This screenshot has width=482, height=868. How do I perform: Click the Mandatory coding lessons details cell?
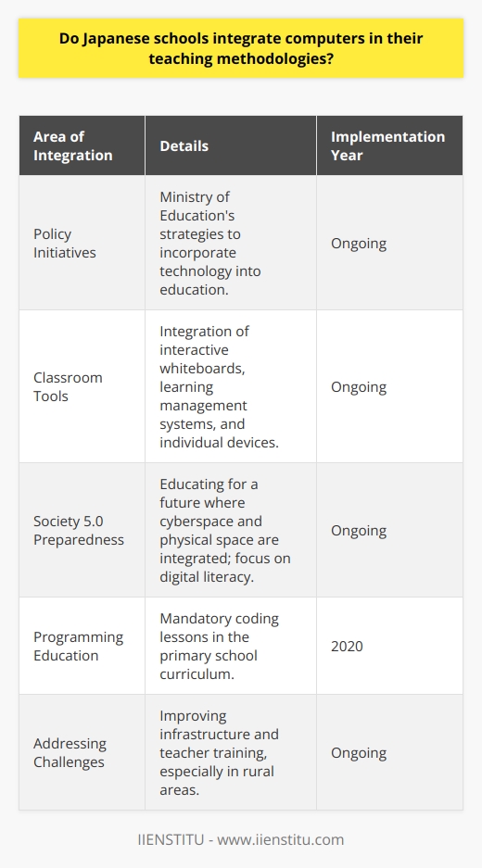tap(231, 646)
